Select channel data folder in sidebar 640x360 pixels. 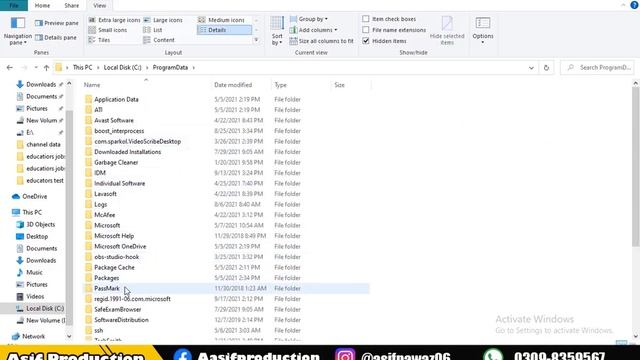[43, 144]
